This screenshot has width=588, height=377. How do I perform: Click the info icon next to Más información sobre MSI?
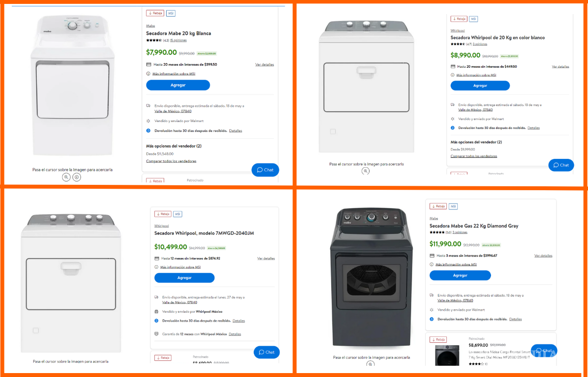(148, 74)
